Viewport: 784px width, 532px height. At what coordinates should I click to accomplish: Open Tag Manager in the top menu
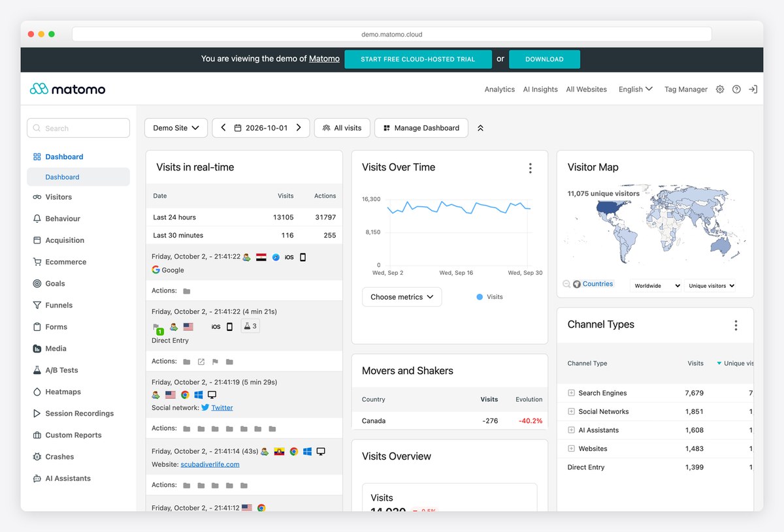pyautogui.click(x=686, y=89)
